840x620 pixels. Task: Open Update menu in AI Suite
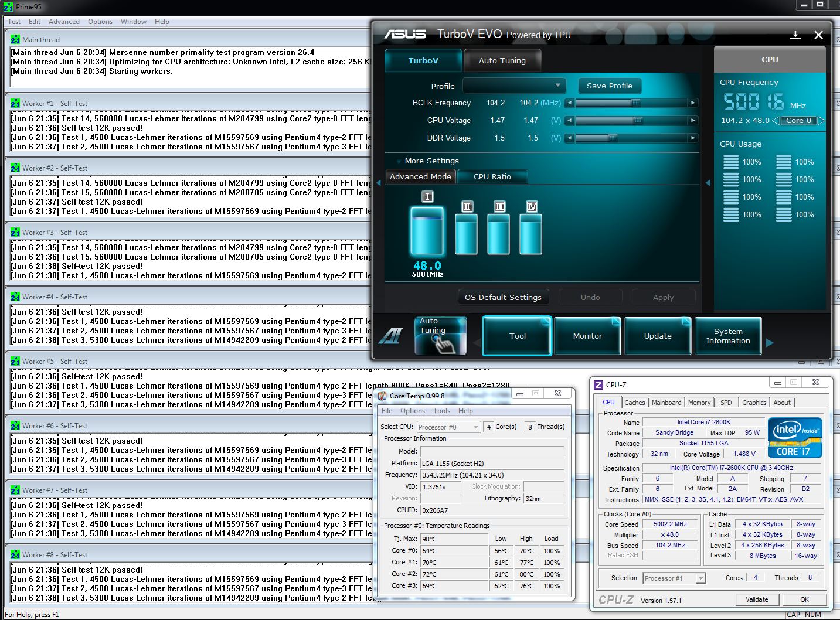coord(658,336)
